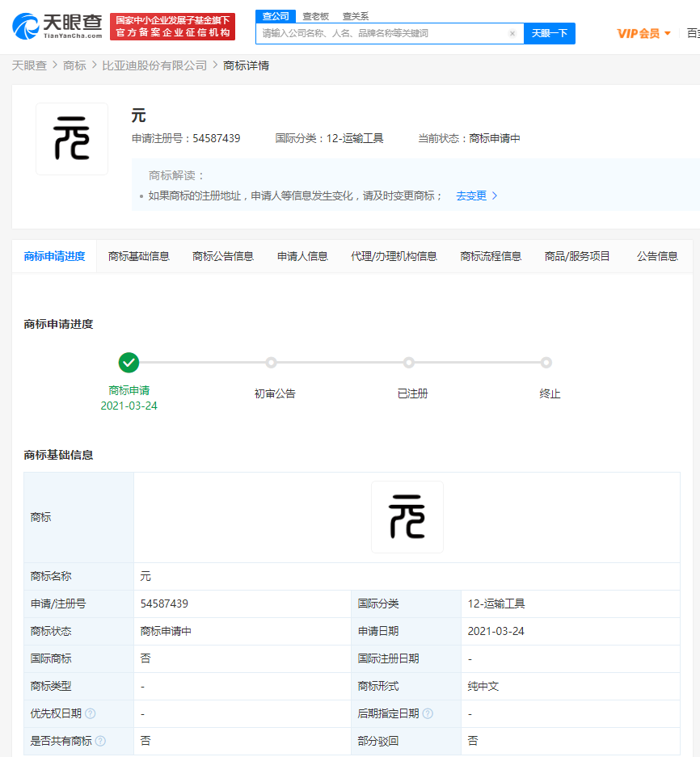Expand the VIP会员 dropdown
The width and height of the screenshot is (700, 757).
point(643,33)
